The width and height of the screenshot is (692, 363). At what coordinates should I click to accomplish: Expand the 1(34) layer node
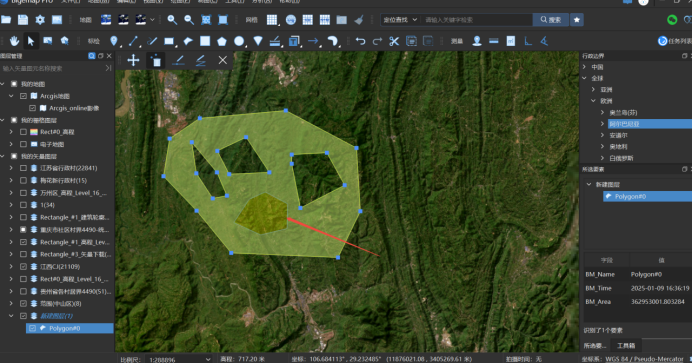click(11, 205)
